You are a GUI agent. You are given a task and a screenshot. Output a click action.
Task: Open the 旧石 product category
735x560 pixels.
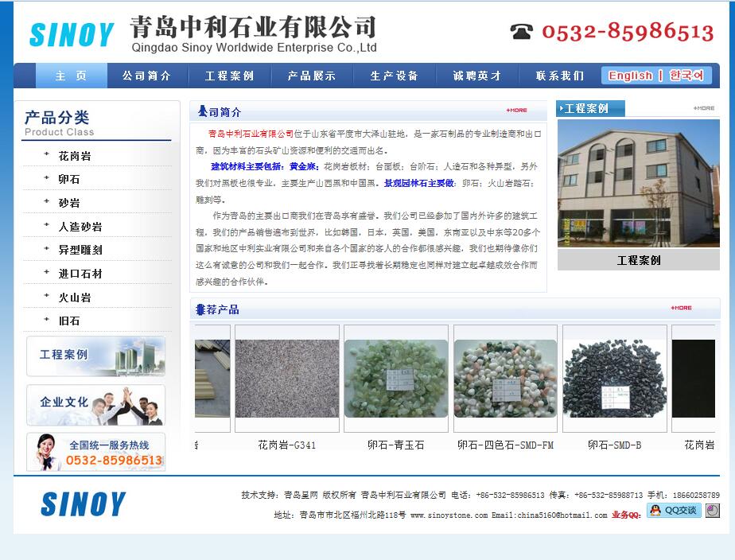(69, 321)
